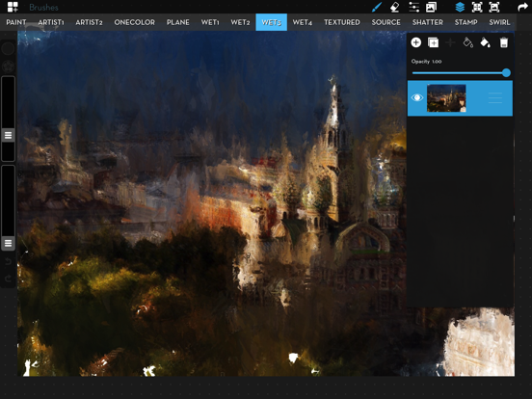532x399 pixels.
Task: Adjust the layer Opacity slider
Action: tap(461, 72)
